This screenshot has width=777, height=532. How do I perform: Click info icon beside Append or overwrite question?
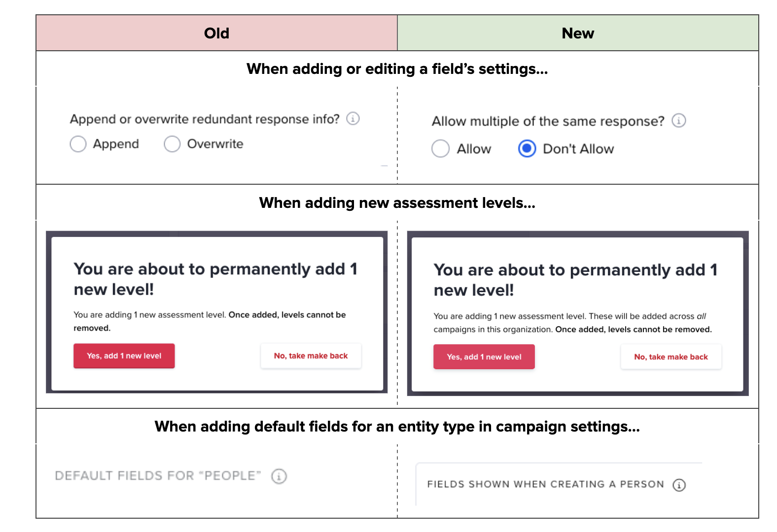pyautogui.click(x=353, y=119)
